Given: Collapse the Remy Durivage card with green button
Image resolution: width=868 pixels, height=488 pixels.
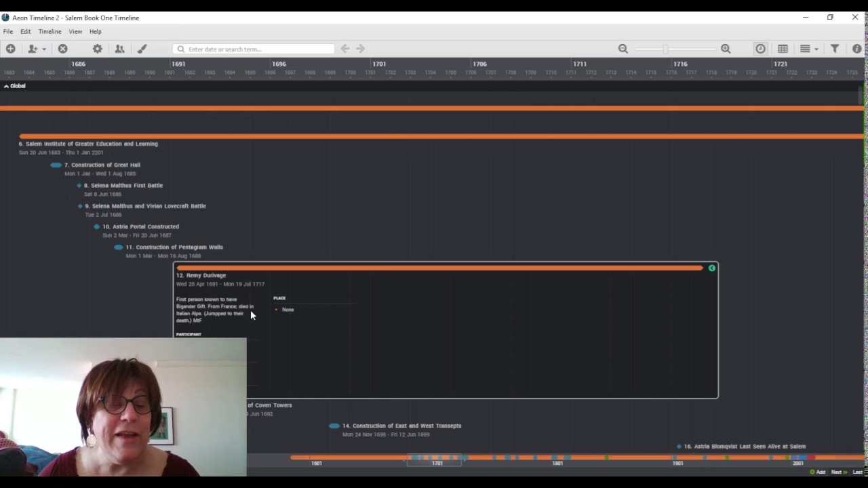Looking at the screenshot, I should (712, 268).
